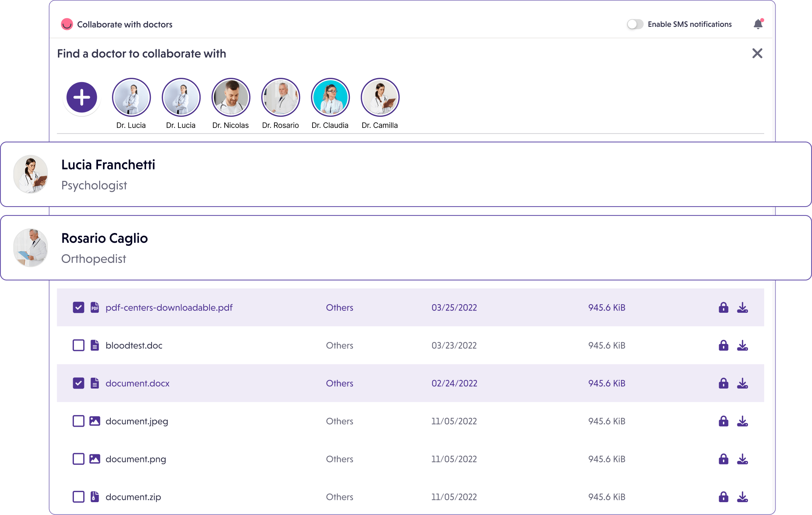
Task: Select Dr. Camilla avatar
Action: (x=380, y=97)
